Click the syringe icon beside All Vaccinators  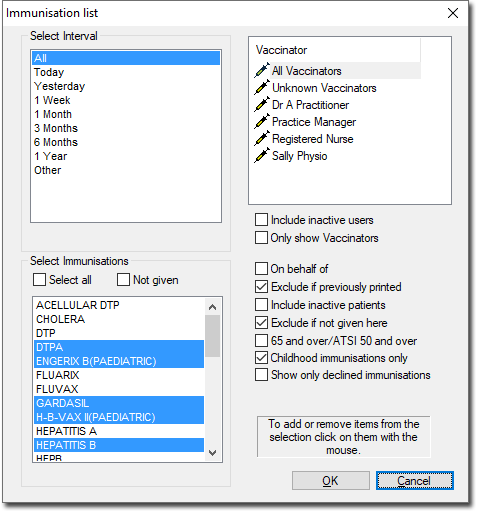pos(262,70)
